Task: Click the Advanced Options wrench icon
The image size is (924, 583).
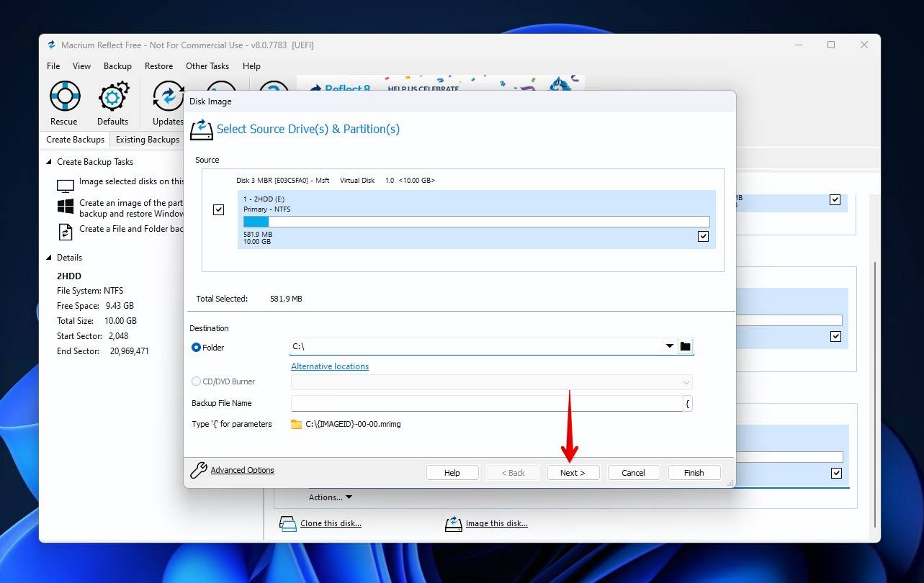Action: coord(199,471)
